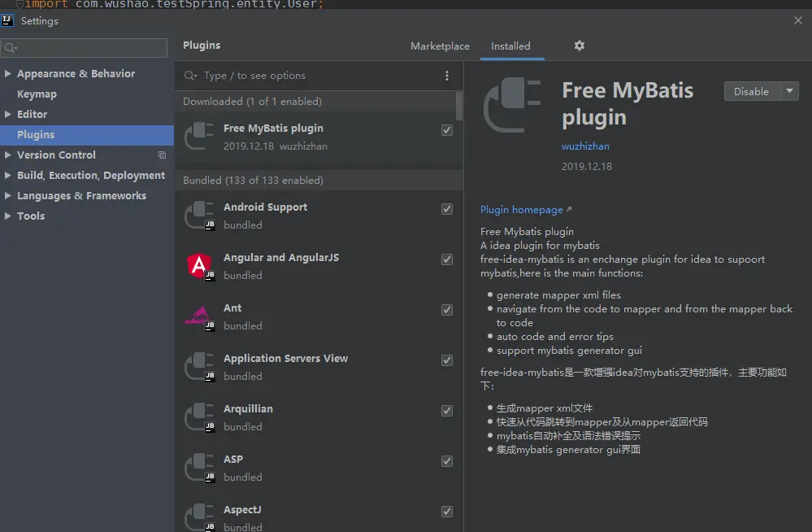
Task: Click the Free MyBatis plugin list icon
Action: coord(199,137)
